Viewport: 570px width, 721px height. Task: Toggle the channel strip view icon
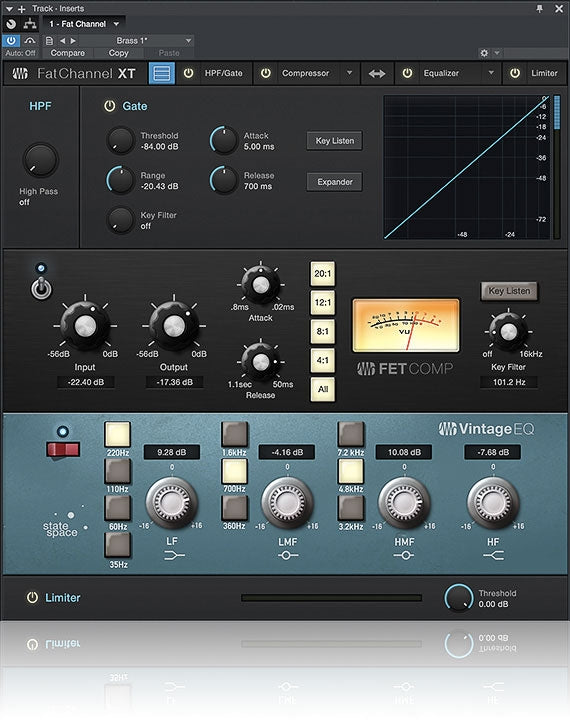click(x=162, y=73)
